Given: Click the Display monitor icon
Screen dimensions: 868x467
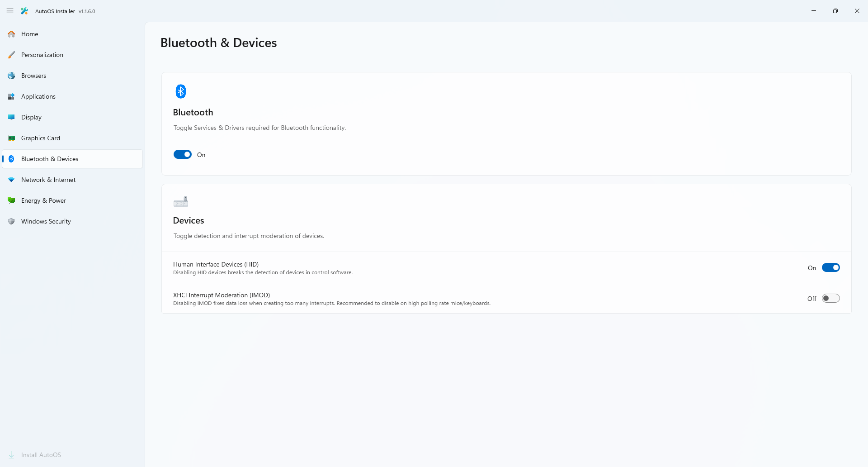Looking at the screenshot, I should 11,117.
